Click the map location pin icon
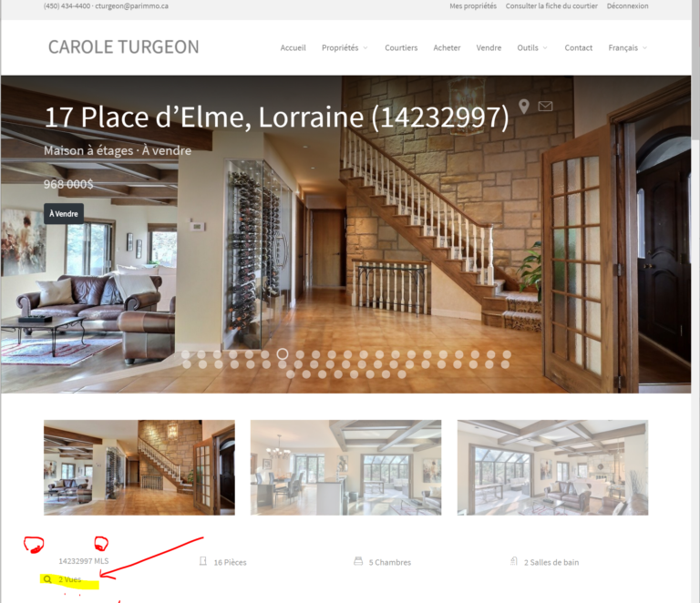 coord(524,107)
